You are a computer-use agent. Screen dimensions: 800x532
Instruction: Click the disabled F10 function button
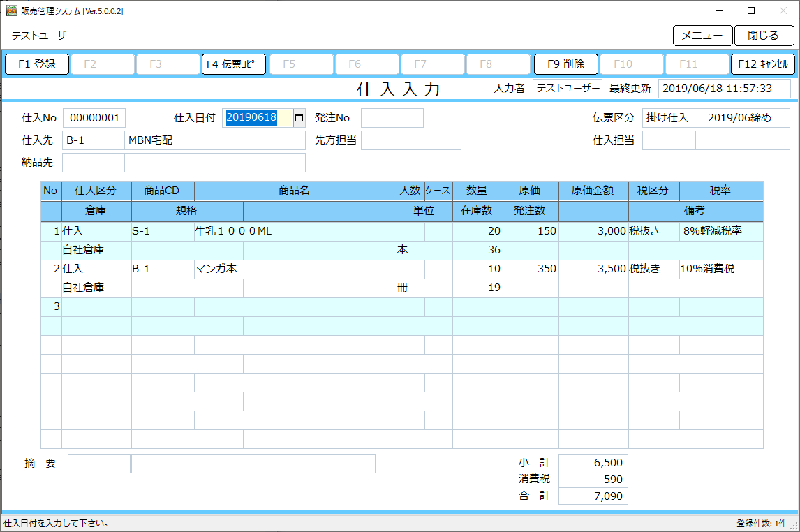(x=632, y=64)
